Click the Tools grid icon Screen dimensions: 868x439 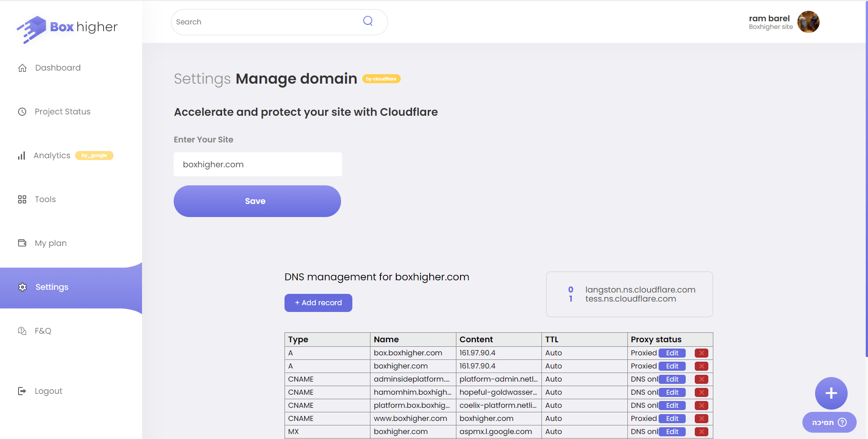coord(22,199)
